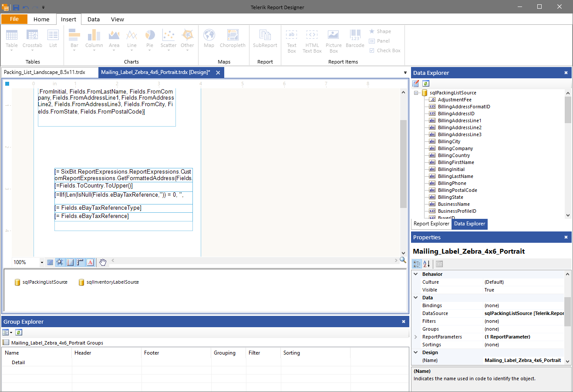Collapse the Design property category
Screen dimensions: 573x392
tap(416, 352)
